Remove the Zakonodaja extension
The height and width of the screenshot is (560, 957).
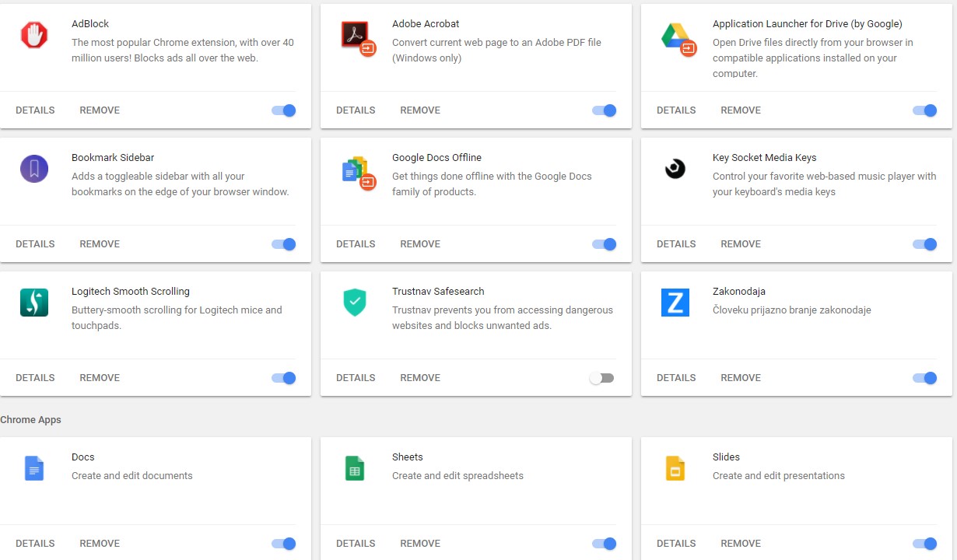coord(741,378)
